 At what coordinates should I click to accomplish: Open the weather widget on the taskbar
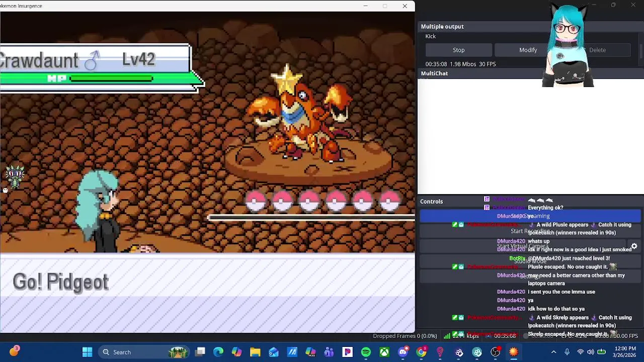click(x=14, y=351)
